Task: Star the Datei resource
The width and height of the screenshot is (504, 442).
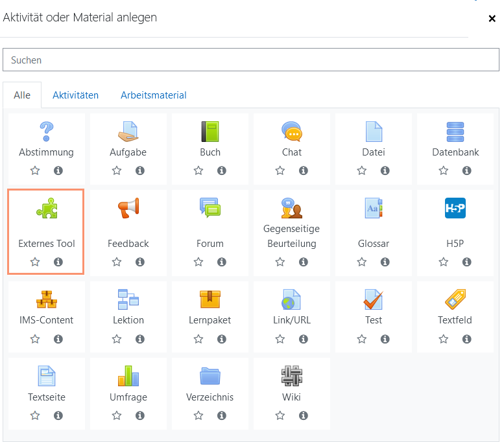Action: pos(361,170)
